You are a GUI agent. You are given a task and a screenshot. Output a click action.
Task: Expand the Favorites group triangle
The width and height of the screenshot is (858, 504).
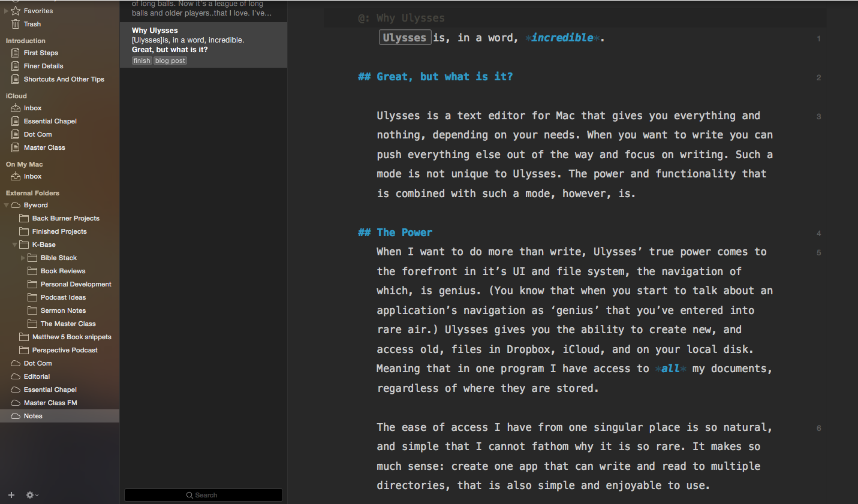pos(6,11)
